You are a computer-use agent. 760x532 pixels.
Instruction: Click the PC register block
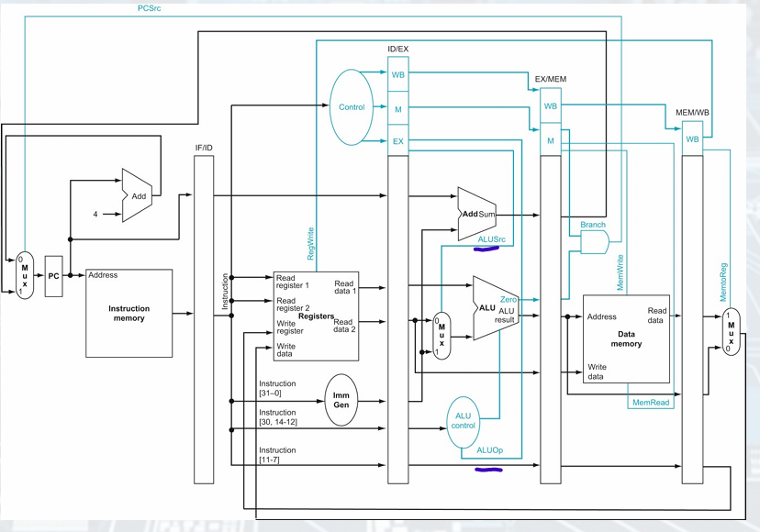coord(54,276)
